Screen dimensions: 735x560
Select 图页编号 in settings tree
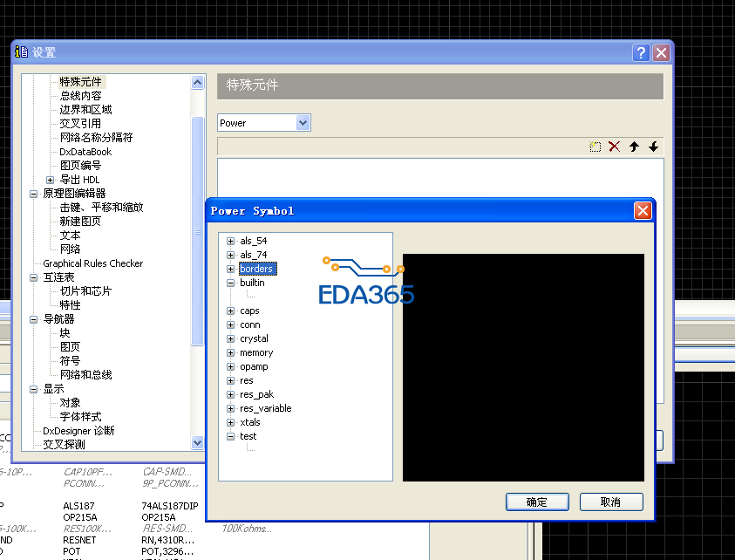click(80, 166)
